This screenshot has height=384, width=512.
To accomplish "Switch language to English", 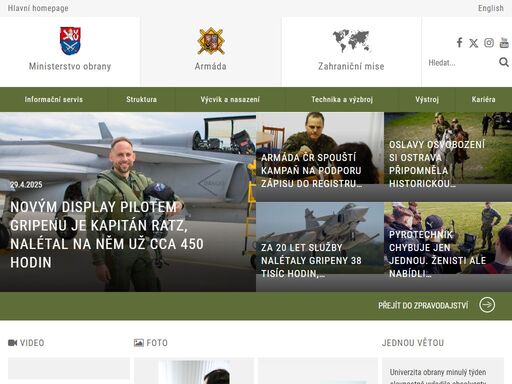I will 491,8.
